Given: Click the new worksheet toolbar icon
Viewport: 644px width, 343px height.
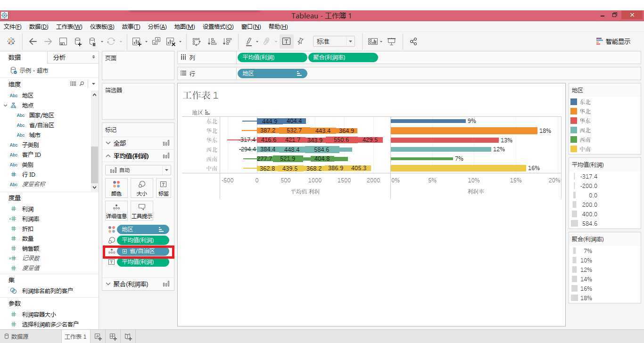Looking at the screenshot, I should point(137,41).
